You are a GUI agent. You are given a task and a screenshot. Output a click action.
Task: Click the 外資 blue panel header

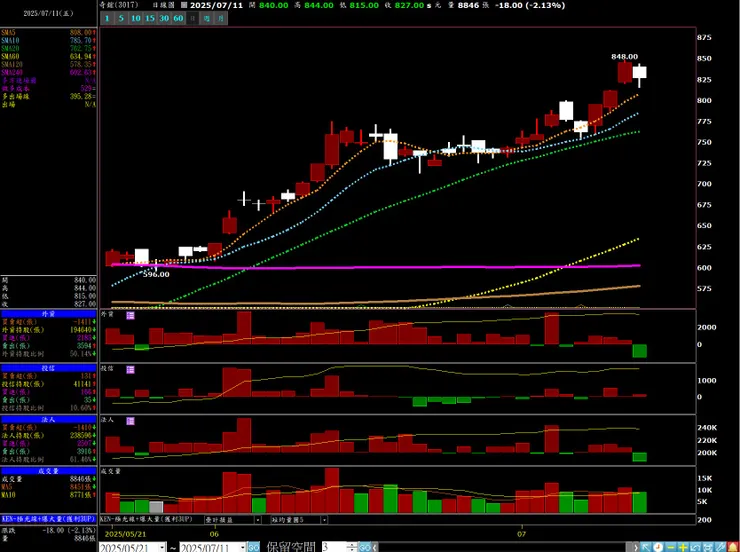(x=49, y=314)
